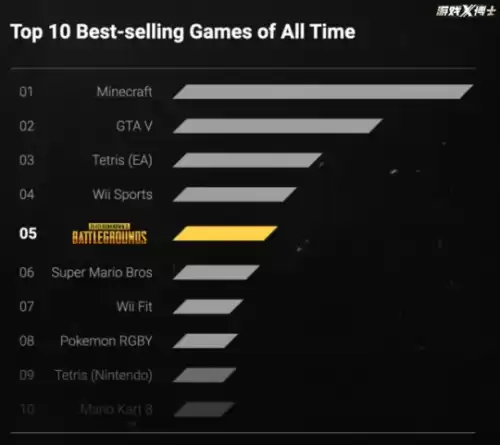Click the Tetris (Nintendo) bar
Image resolution: width=500 pixels, height=445 pixels.
[204, 375]
